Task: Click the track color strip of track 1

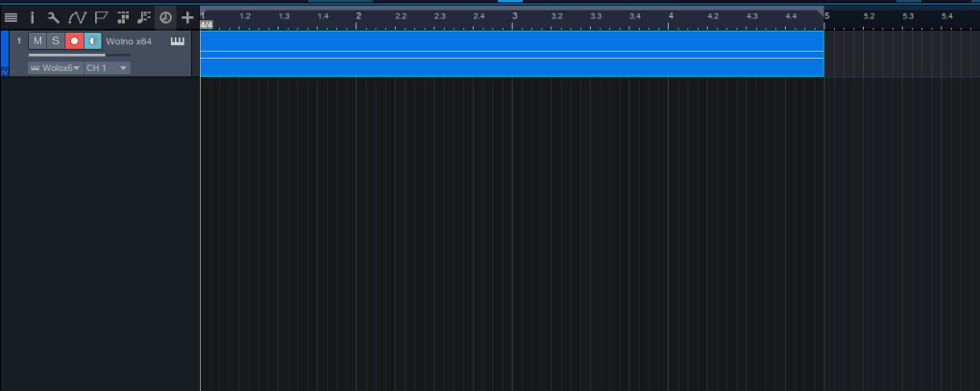Action: tap(5, 49)
